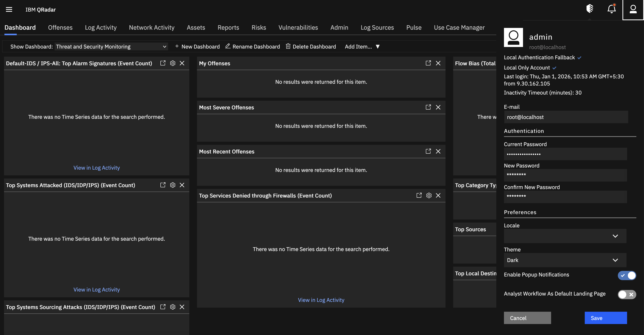644x335 pixels.
Task: Open the Theme dropdown showing Dark
Action: coord(565,260)
